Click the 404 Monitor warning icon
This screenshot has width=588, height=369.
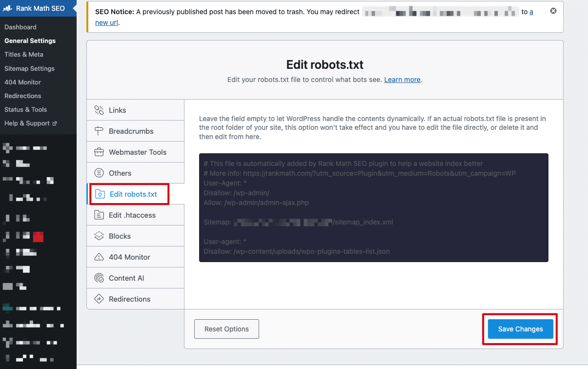(x=99, y=257)
